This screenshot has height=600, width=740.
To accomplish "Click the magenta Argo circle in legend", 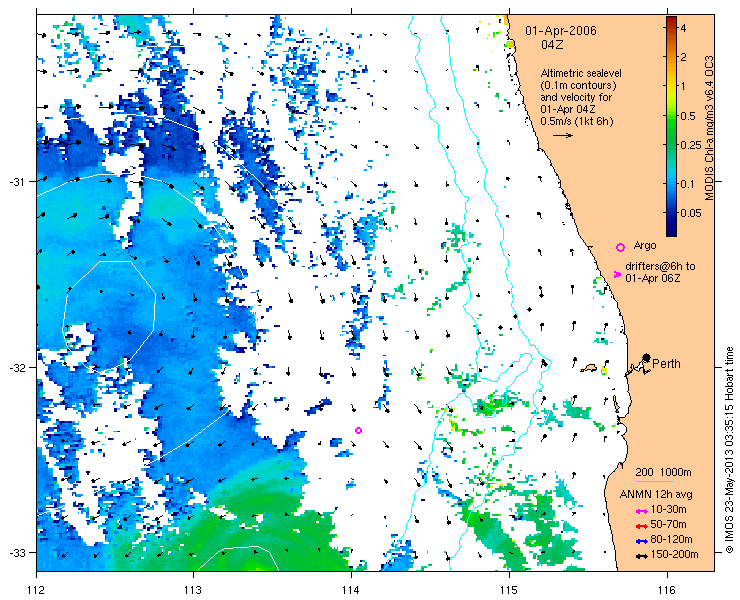I will (621, 247).
